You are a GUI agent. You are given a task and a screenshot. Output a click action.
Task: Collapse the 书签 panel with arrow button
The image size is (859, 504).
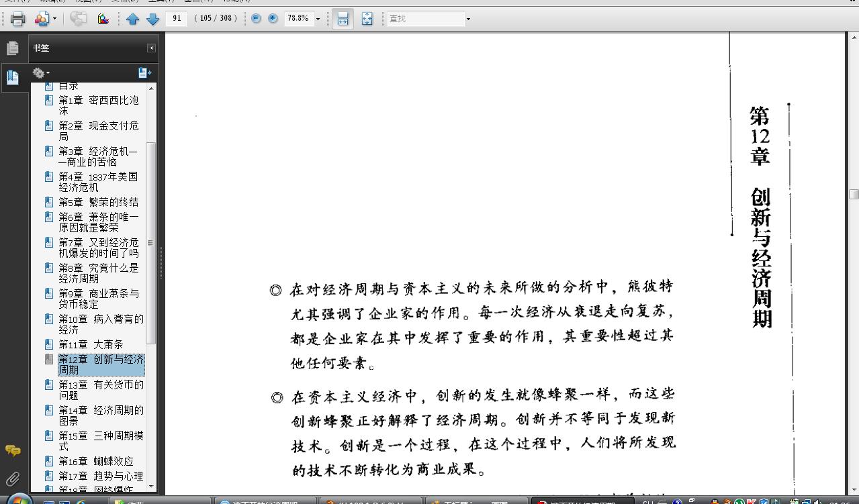(x=151, y=48)
